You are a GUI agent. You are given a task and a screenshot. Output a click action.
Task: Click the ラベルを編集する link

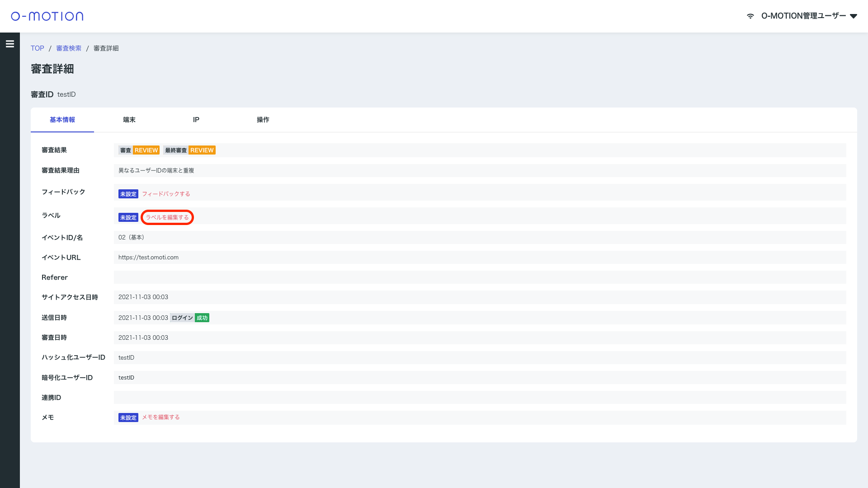[x=167, y=217]
